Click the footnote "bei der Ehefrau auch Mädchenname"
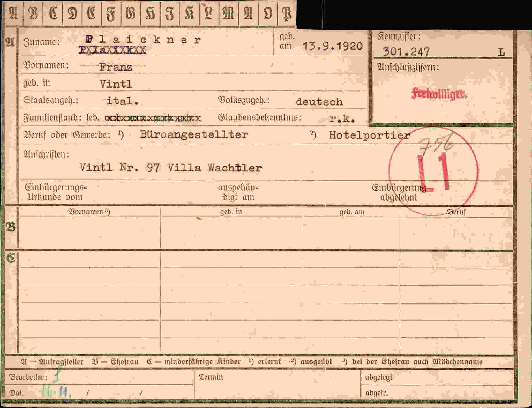The width and height of the screenshot is (532, 408). tap(417, 362)
